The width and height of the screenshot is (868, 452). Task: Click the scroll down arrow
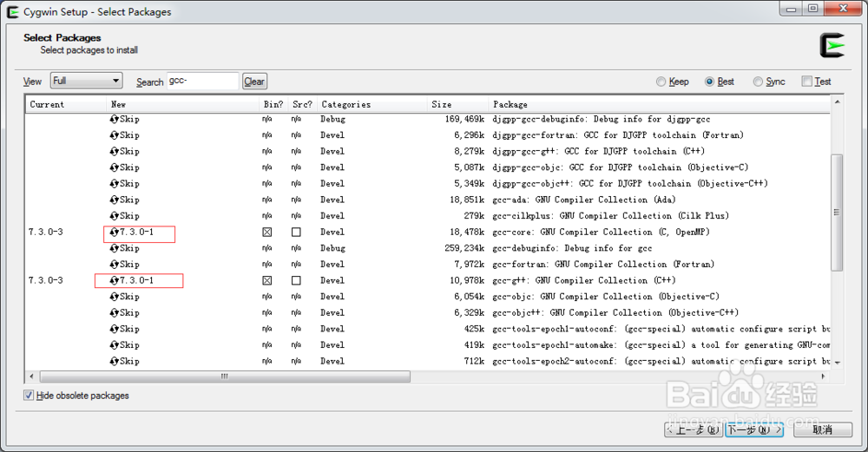837,363
